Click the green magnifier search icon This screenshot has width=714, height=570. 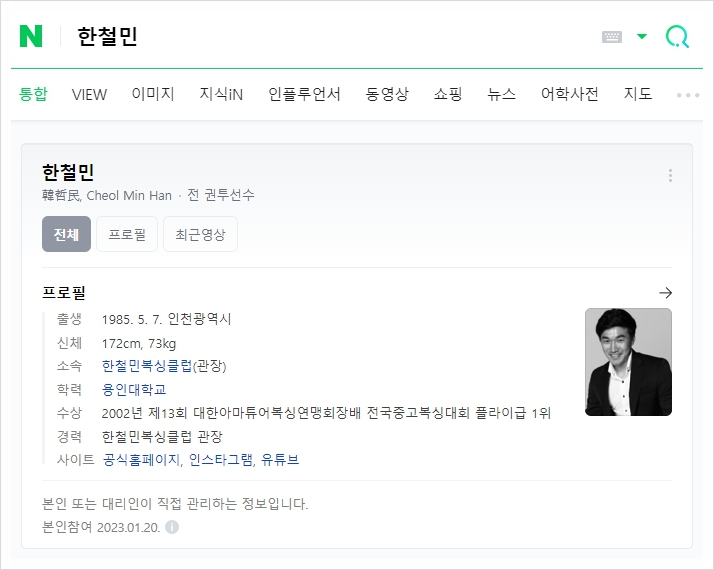(677, 36)
